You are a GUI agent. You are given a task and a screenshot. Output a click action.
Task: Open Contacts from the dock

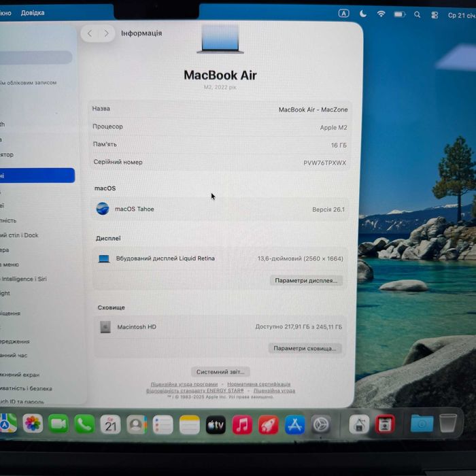137,425
